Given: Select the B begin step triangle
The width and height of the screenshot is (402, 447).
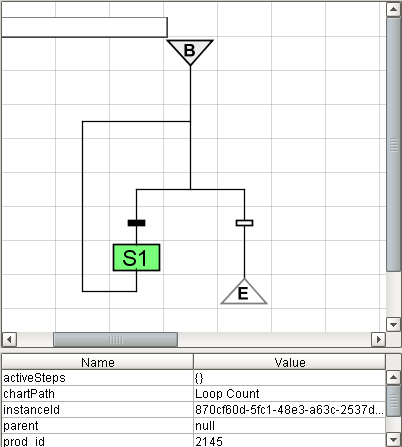Looking at the screenshot, I should (190, 51).
